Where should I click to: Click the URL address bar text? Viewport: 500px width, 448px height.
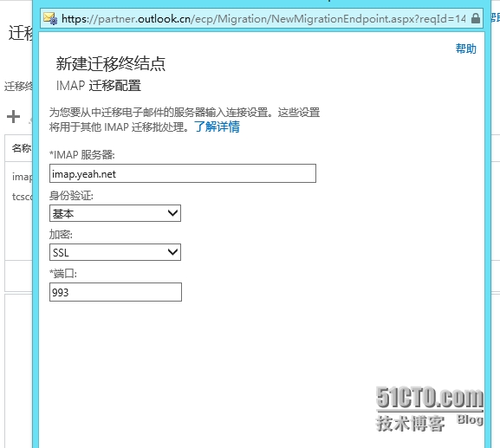point(263,19)
